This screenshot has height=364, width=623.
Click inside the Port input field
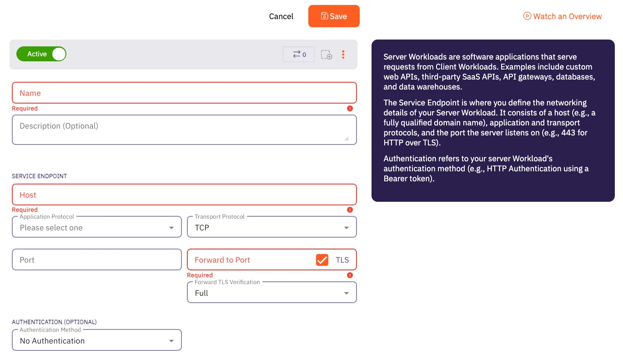(x=96, y=259)
